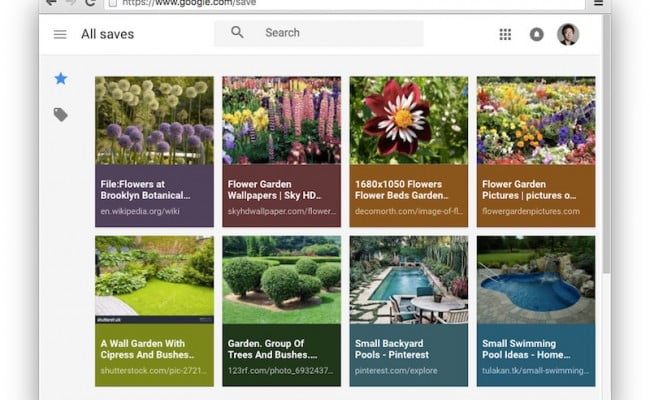Go back with browser back arrow
Screen dimensions: 650x400
click(51, 3)
